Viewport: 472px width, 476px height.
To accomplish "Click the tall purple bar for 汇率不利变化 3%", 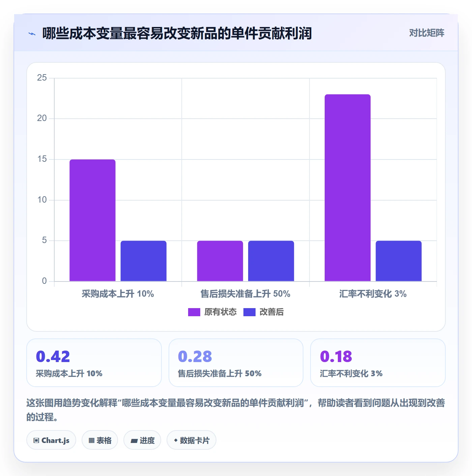I will (x=348, y=188).
